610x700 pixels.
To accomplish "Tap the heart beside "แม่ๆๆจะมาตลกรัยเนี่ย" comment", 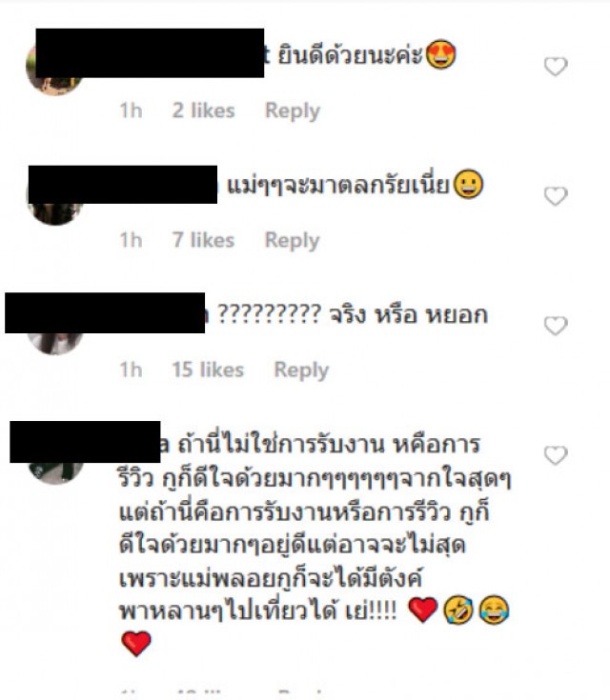I will pos(556,196).
